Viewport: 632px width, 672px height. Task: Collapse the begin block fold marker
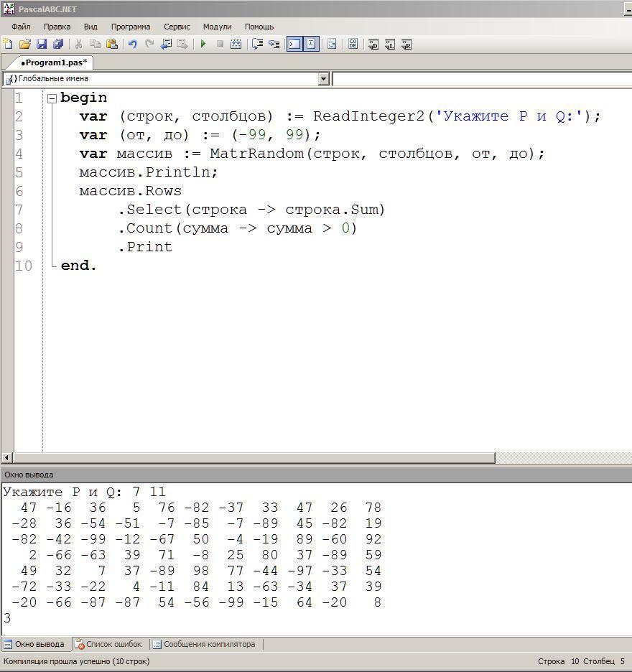pyautogui.click(x=52, y=98)
